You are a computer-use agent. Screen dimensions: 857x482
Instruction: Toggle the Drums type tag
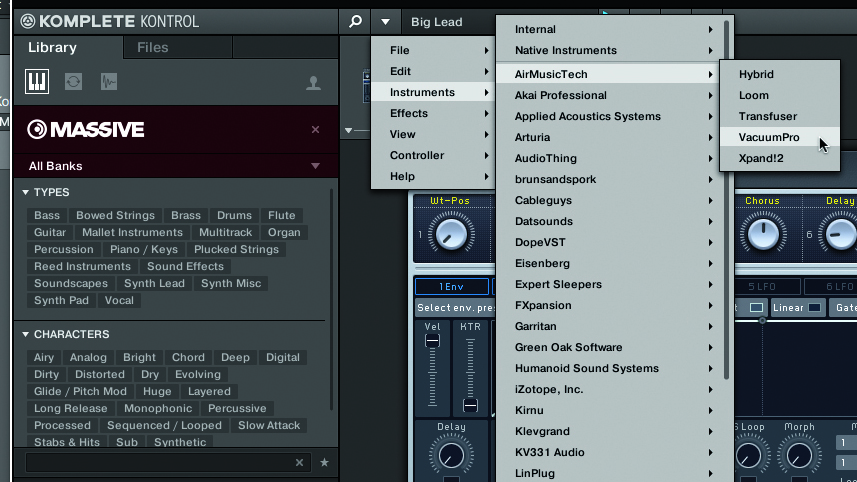tap(234, 215)
